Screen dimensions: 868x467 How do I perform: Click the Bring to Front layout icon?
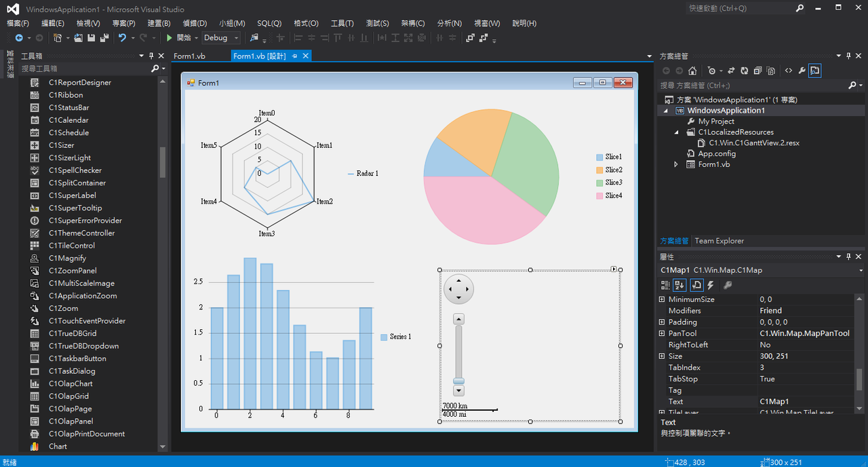pos(470,38)
